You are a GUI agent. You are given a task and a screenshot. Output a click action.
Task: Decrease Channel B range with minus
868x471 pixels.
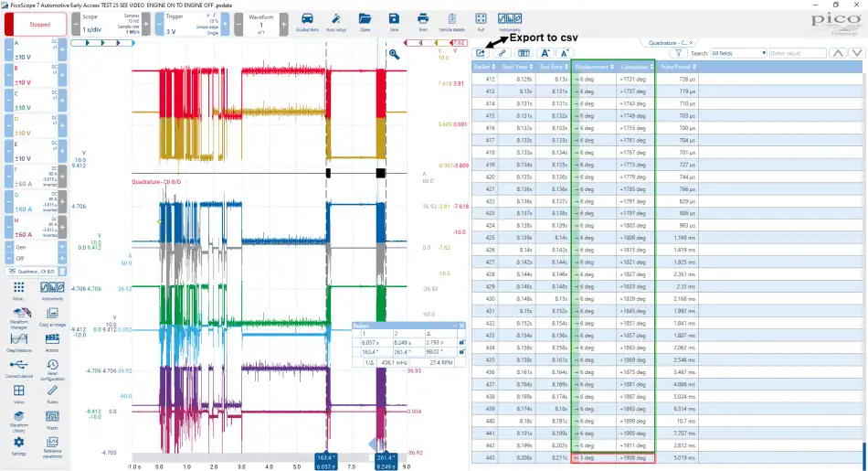click(9, 75)
